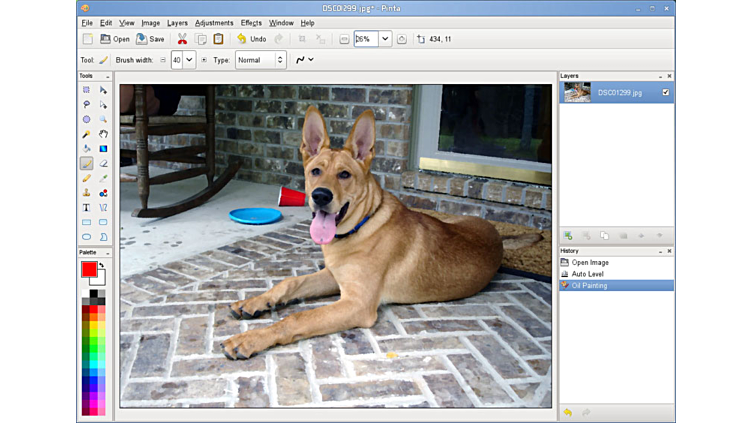The height and width of the screenshot is (423, 752).
Task: Click the Open button
Action: coord(114,39)
